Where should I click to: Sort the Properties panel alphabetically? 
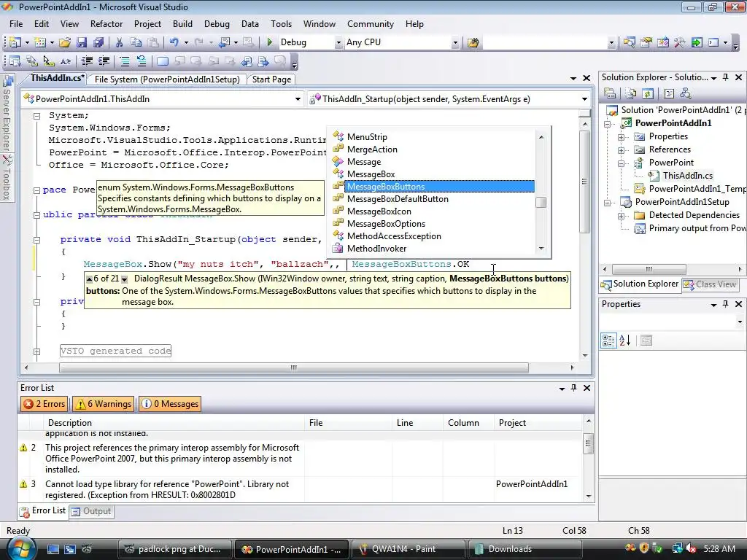click(625, 340)
